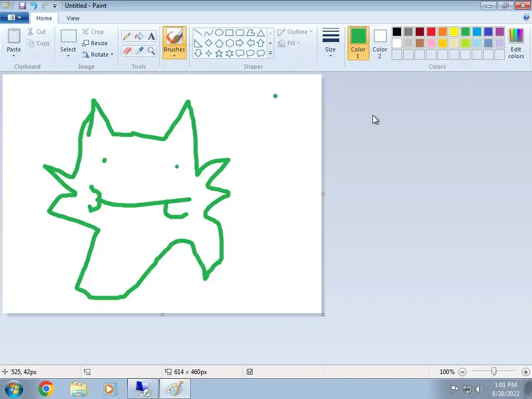Expand the Brushes dropdown arrow
The height and width of the screenshot is (399, 532).
[x=175, y=56]
